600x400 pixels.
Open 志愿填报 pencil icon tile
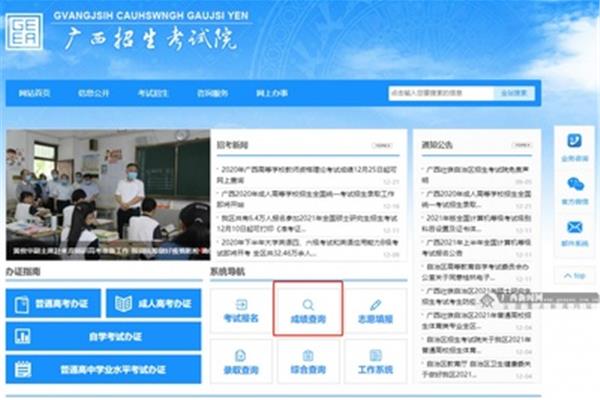click(375, 311)
